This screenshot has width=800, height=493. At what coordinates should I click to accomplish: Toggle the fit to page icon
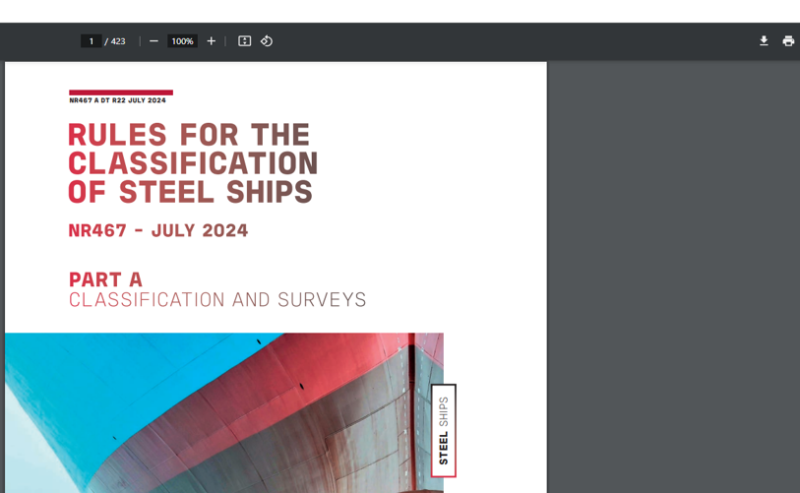click(x=244, y=41)
